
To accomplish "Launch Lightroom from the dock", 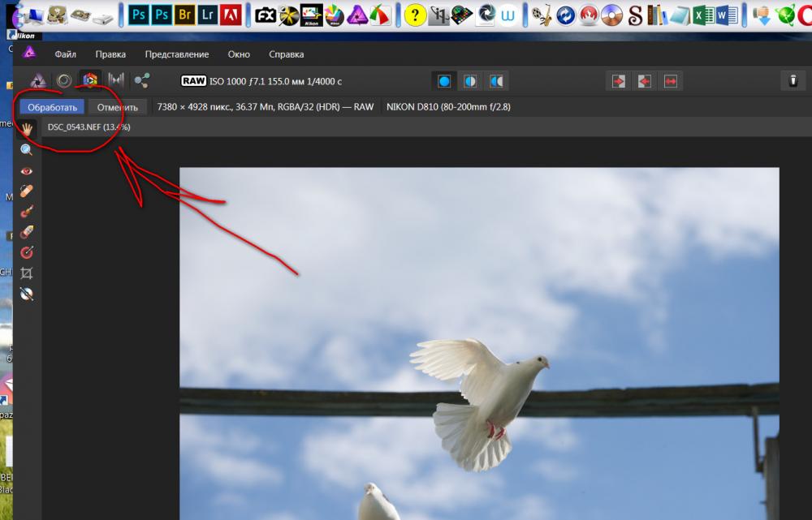I will [207, 15].
